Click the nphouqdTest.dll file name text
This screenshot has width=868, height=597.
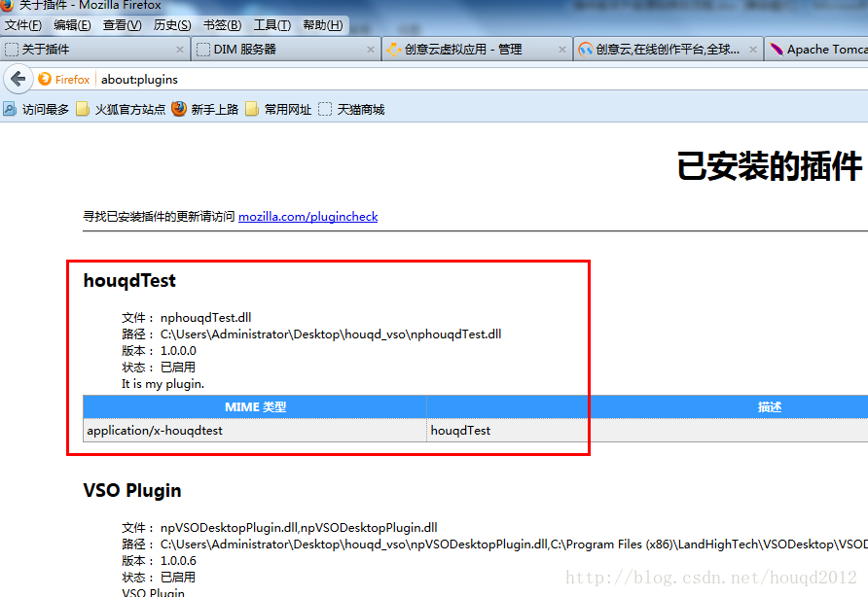[206, 318]
